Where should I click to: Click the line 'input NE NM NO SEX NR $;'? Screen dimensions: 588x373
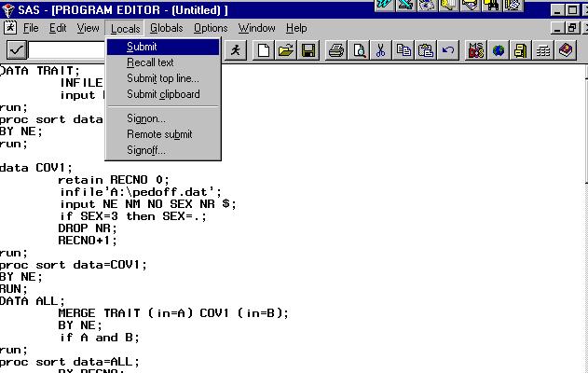click(x=148, y=204)
